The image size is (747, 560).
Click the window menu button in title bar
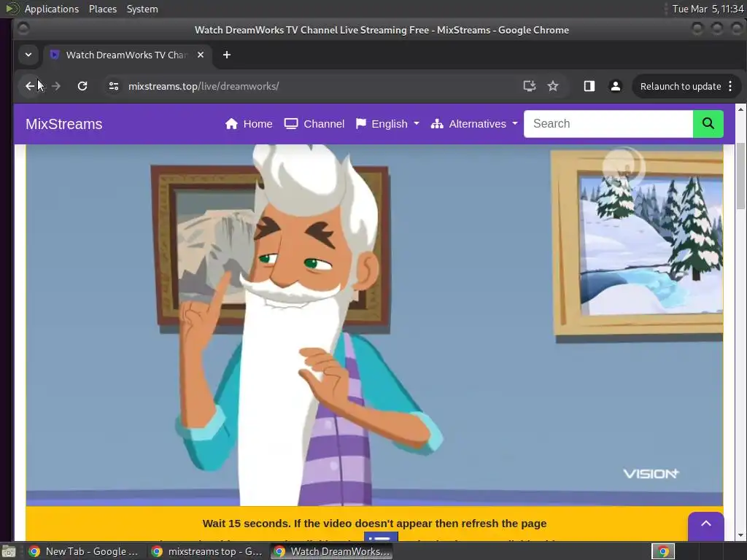point(23,29)
